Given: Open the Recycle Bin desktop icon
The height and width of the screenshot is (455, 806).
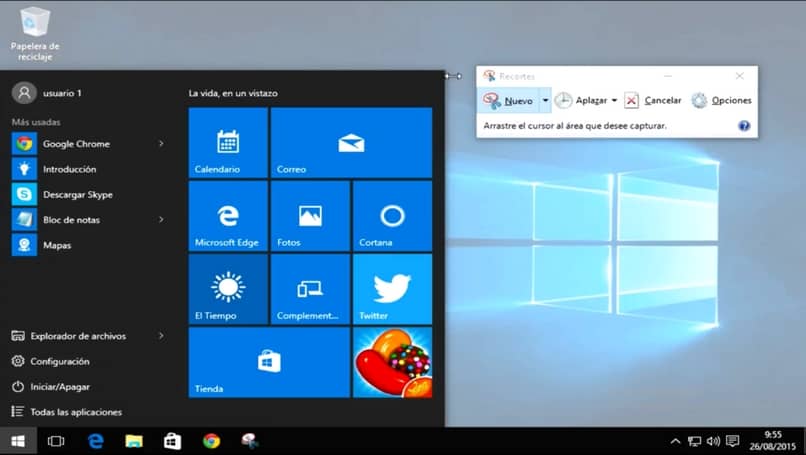Looking at the screenshot, I should pyautogui.click(x=35, y=34).
